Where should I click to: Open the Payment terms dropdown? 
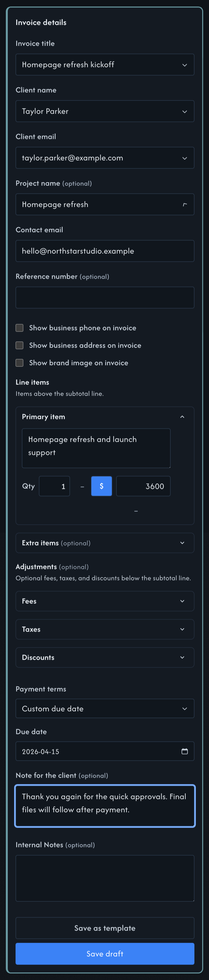[x=184, y=708]
